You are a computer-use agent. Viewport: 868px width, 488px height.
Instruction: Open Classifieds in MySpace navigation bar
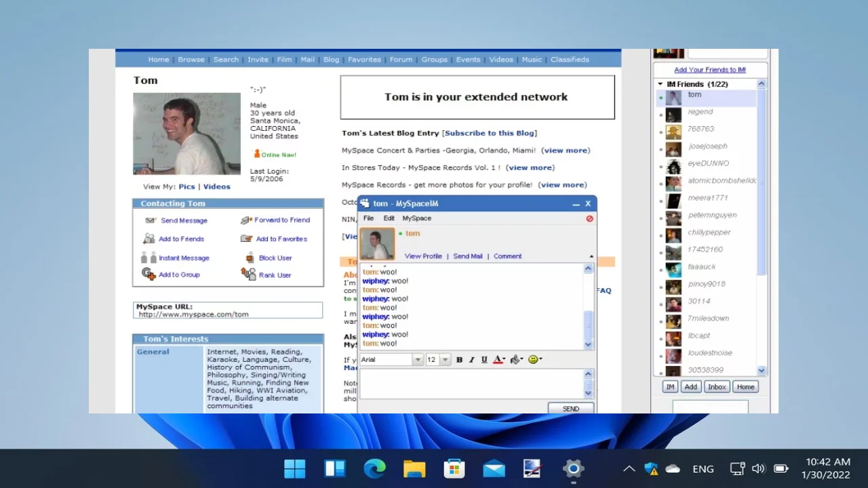tap(570, 60)
